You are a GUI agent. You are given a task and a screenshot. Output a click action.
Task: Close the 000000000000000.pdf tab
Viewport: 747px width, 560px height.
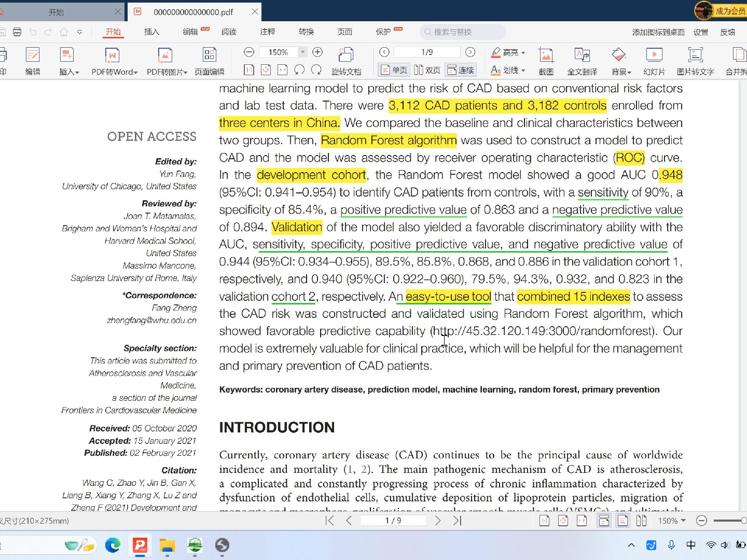coord(255,11)
